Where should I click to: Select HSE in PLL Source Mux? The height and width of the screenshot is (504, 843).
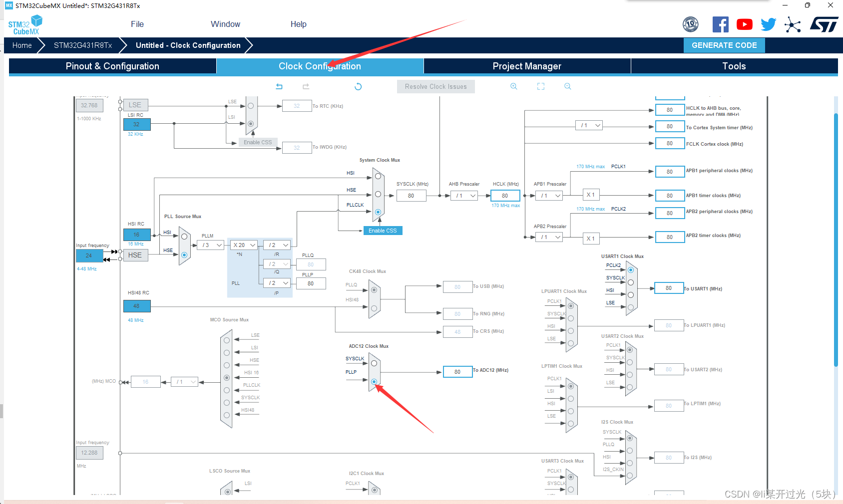pyautogui.click(x=184, y=255)
